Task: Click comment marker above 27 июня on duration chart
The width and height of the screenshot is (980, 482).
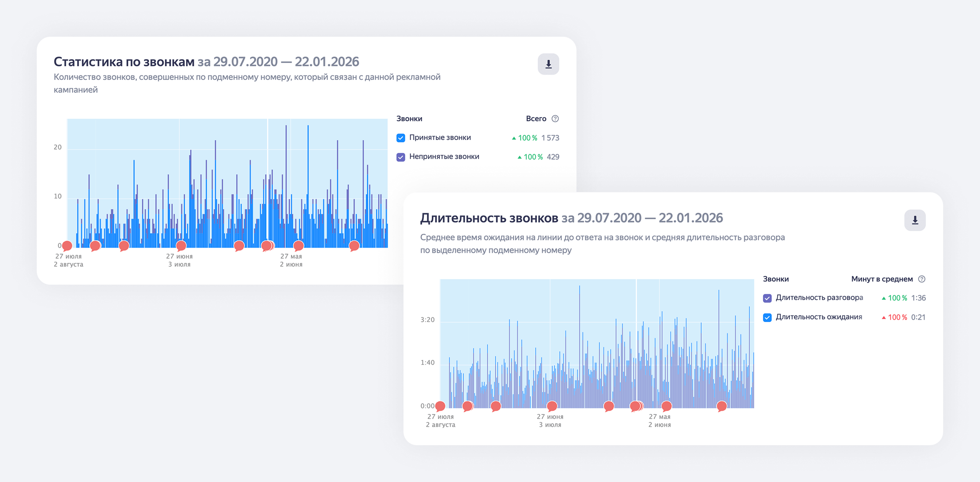Action: click(552, 406)
